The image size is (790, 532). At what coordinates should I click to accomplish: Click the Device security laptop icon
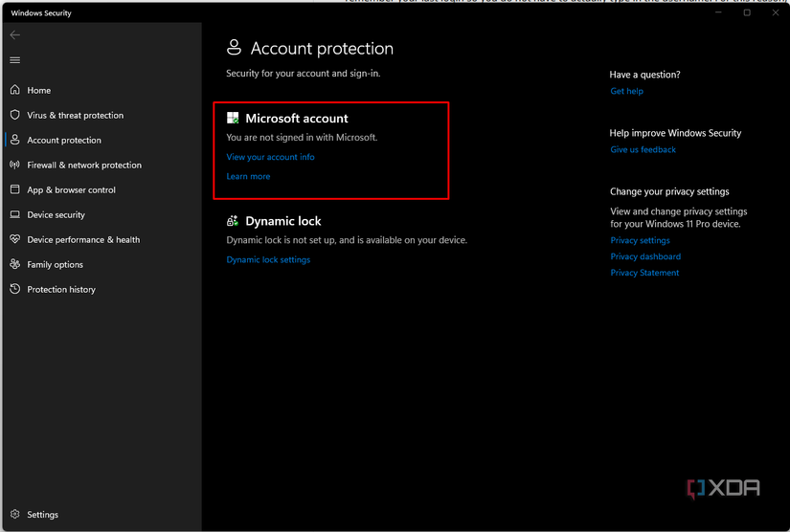pyautogui.click(x=15, y=214)
